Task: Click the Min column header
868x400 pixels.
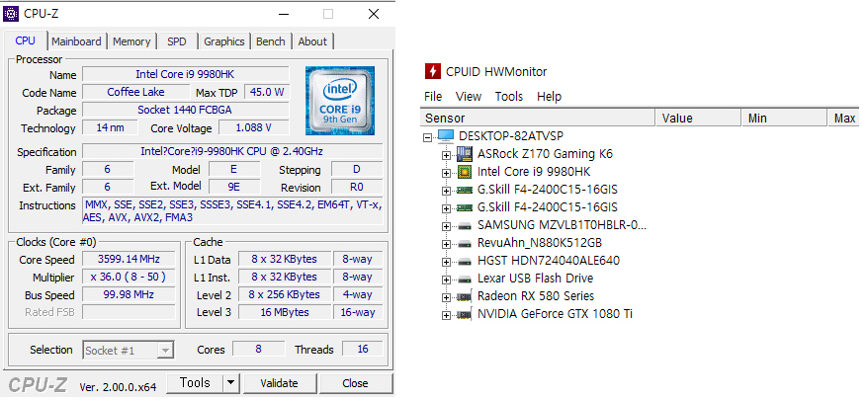Action: [784, 118]
